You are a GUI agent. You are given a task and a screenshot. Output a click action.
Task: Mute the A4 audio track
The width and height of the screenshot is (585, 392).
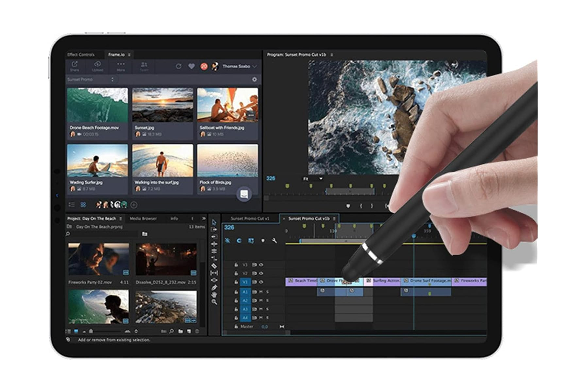click(x=261, y=318)
